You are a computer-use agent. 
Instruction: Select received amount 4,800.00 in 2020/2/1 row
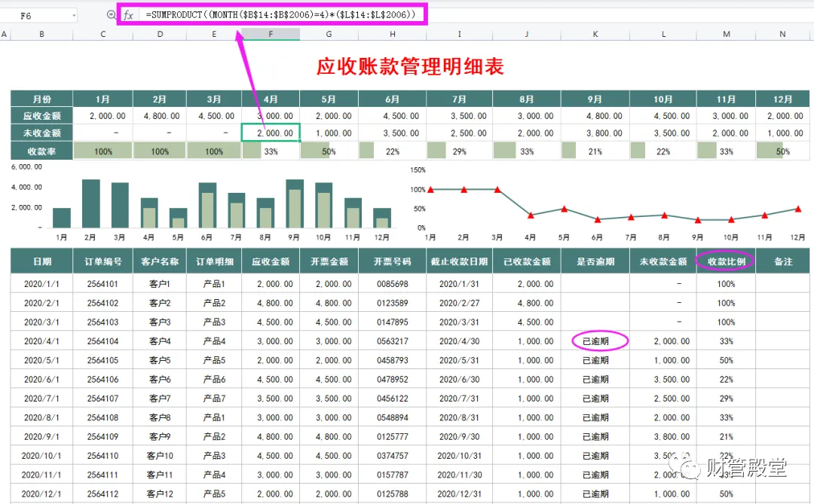click(x=527, y=303)
